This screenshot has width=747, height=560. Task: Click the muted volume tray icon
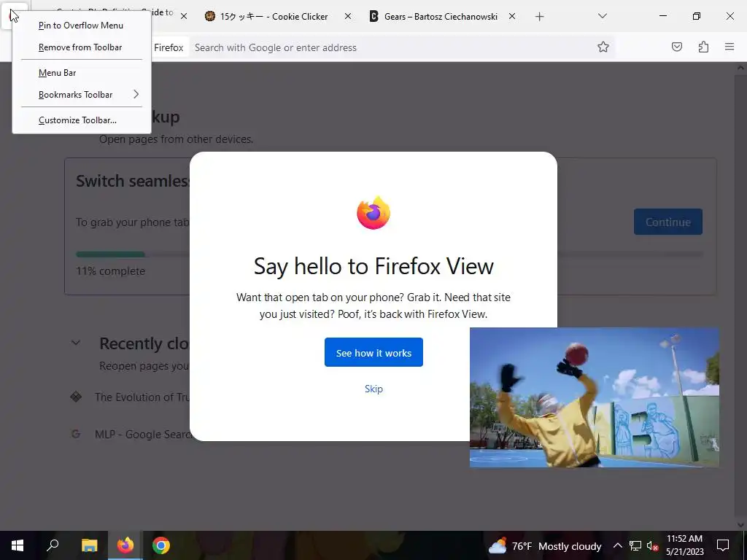click(x=652, y=545)
